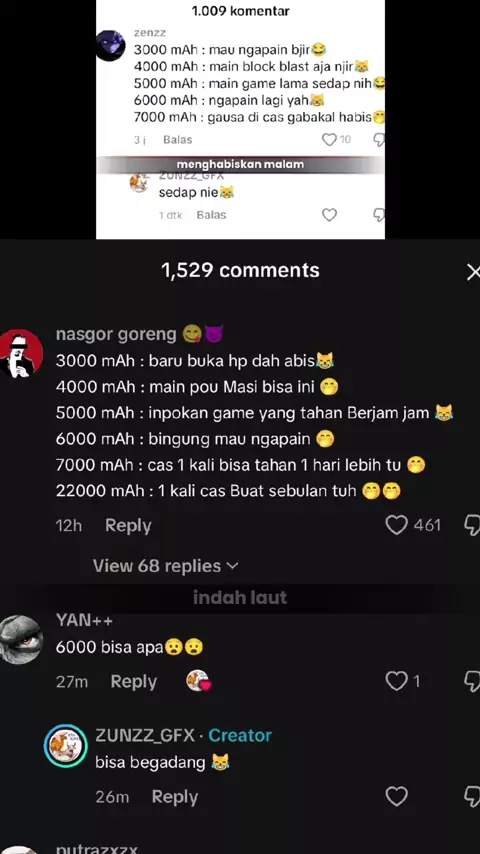
Task: Open the ZUNZZ_GFX username link
Action: (145, 735)
